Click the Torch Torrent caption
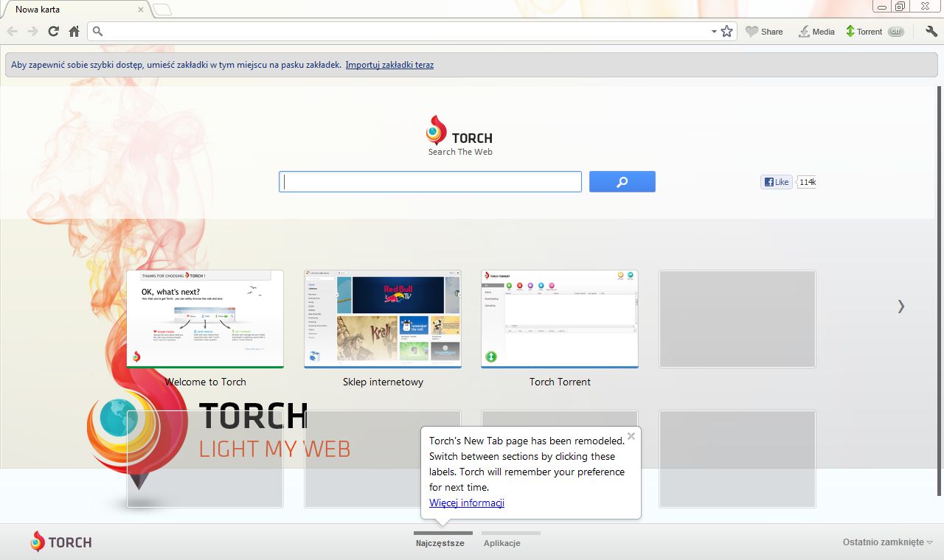Image resolution: width=944 pixels, height=560 pixels. [x=560, y=382]
